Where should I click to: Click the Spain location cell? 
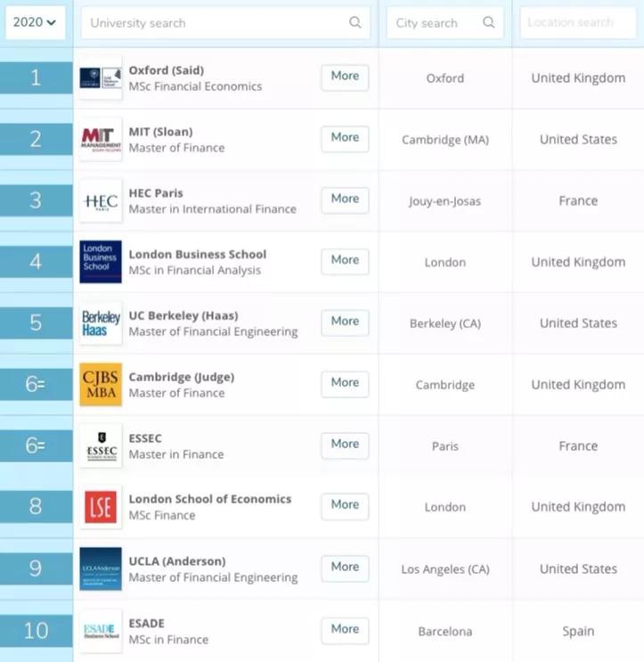click(578, 632)
